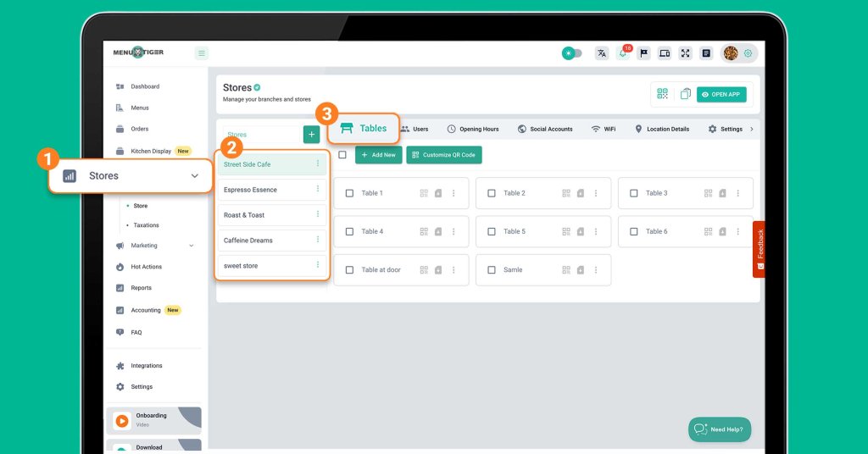
Task: Click the QR code icon beside Open App
Action: click(663, 94)
